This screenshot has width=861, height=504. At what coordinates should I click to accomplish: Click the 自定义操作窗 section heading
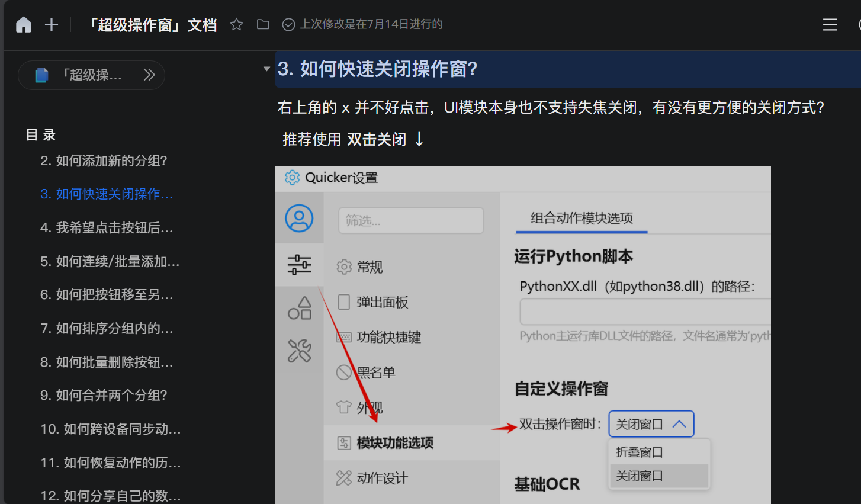tap(561, 389)
